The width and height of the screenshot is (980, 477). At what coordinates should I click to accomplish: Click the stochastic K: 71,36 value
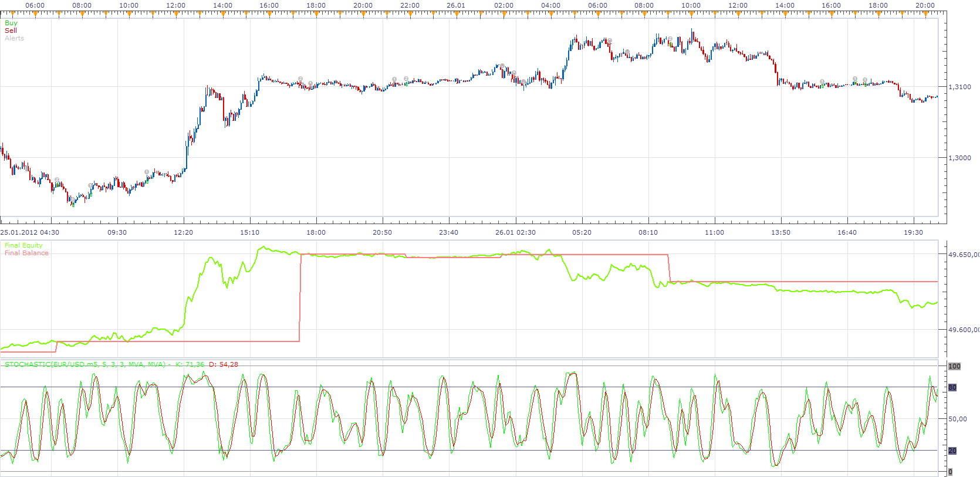click(190, 364)
